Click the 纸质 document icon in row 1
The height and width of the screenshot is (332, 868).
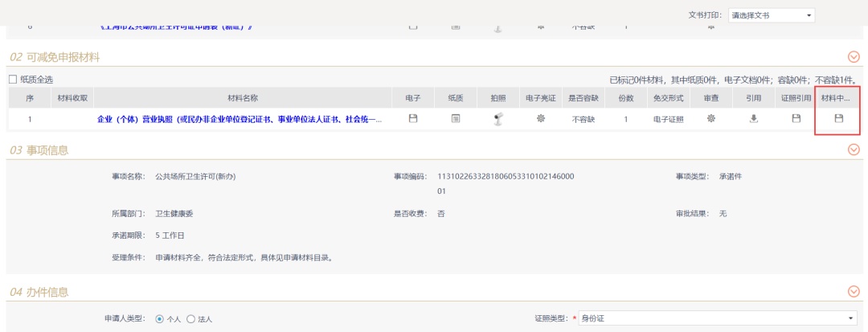pyautogui.click(x=456, y=119)
